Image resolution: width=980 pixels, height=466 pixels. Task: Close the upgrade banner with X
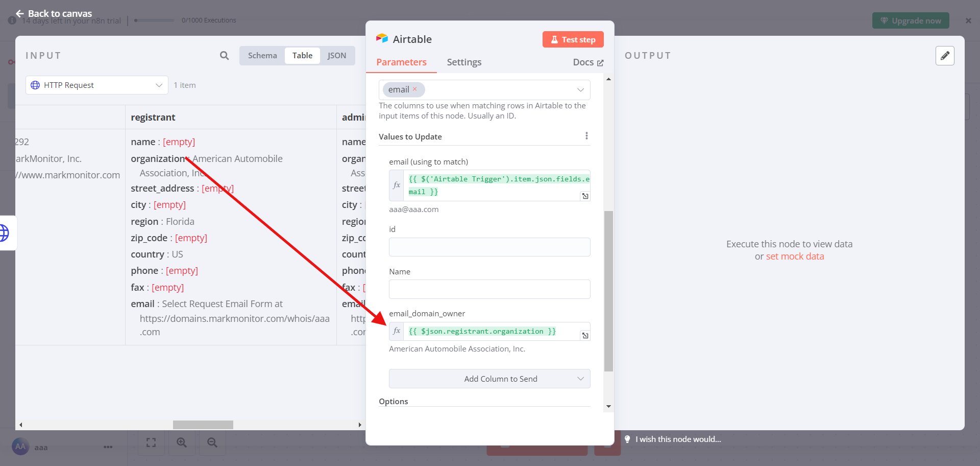(968, 20)
